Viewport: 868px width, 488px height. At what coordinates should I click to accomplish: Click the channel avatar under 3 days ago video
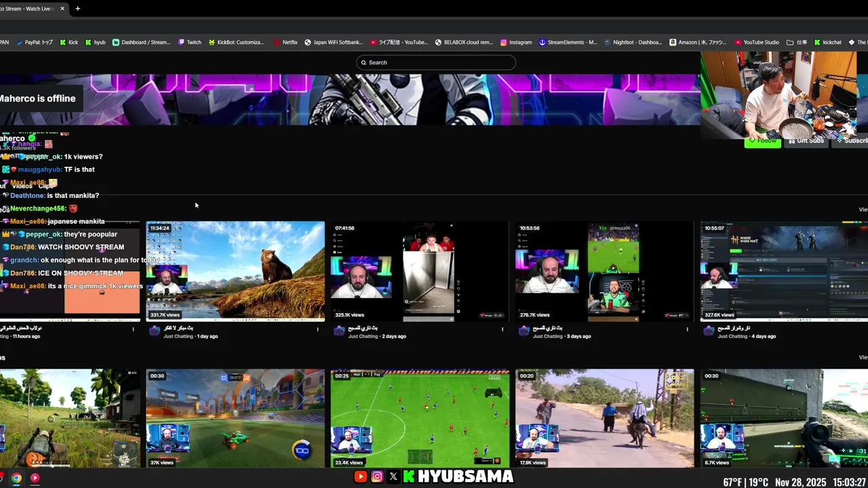(524, 331)
